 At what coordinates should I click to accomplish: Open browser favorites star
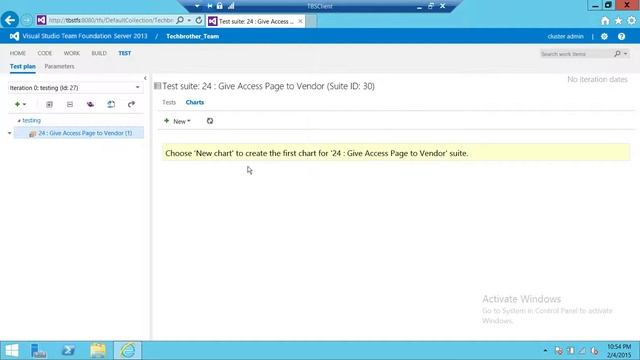[618, 20]
